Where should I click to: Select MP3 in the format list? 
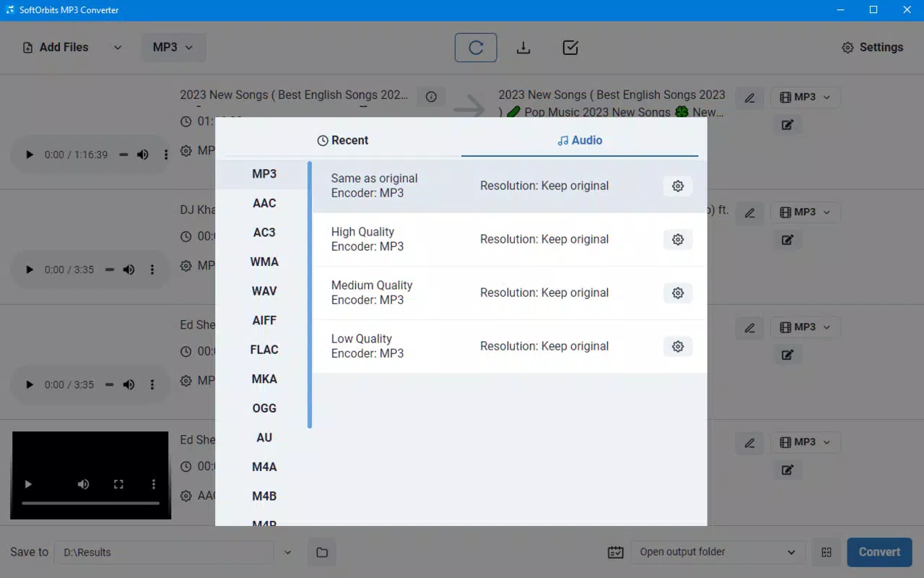pos(263,174)
